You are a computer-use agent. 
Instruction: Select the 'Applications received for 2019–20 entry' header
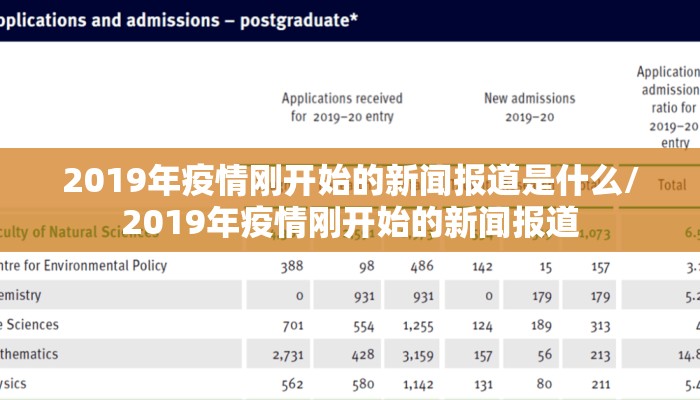tap(342, 107)
